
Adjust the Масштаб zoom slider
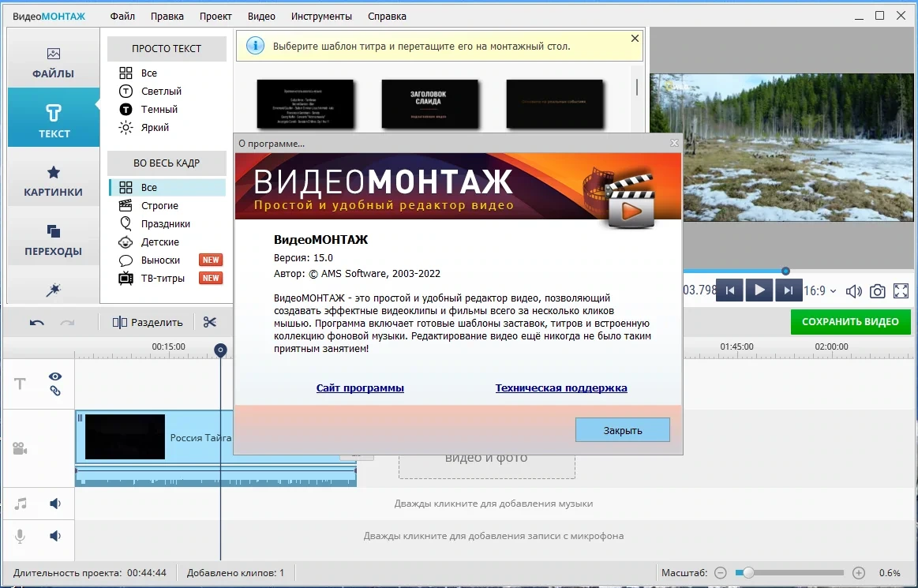coord(789,573)
